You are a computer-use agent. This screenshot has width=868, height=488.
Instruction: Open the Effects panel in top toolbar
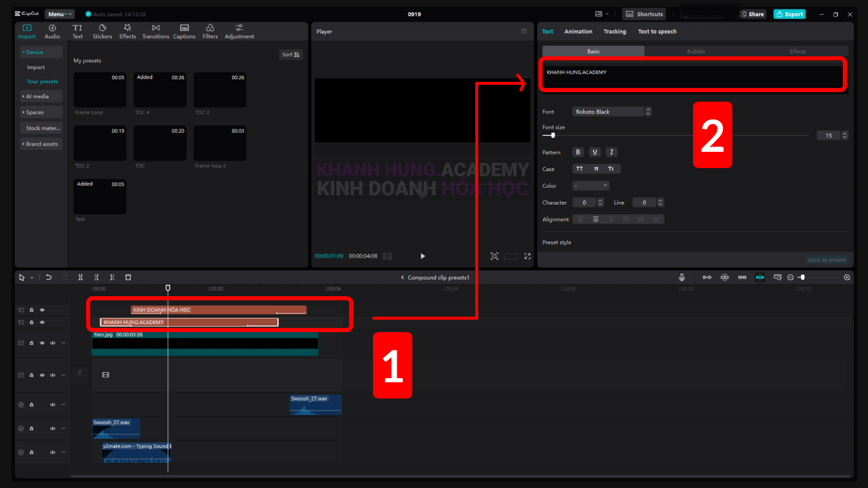127,31
